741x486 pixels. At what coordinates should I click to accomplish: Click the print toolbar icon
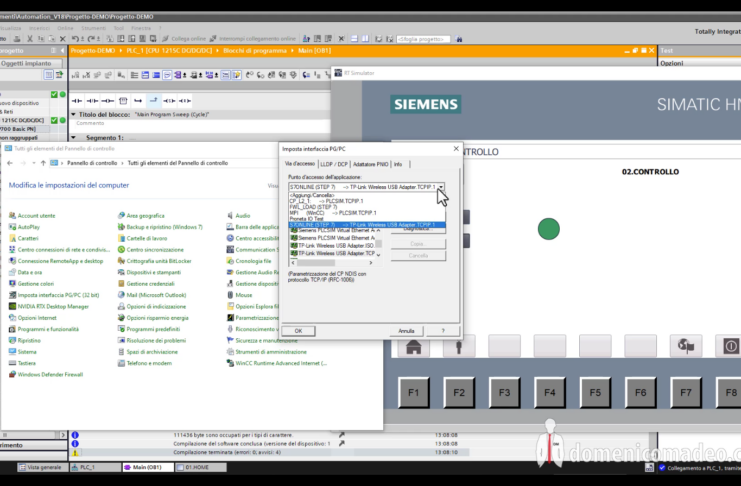[x=17, y=39]
